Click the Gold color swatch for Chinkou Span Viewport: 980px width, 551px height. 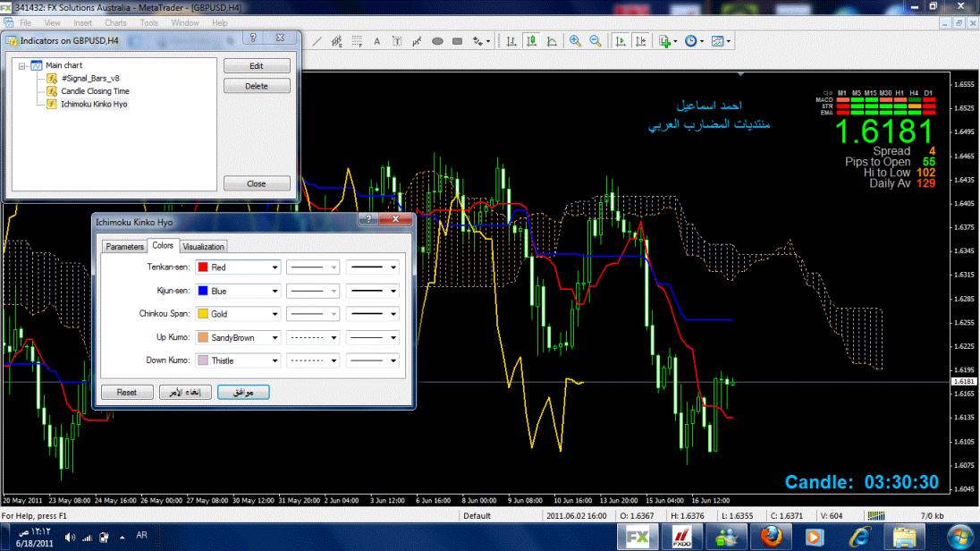point(203,314)
